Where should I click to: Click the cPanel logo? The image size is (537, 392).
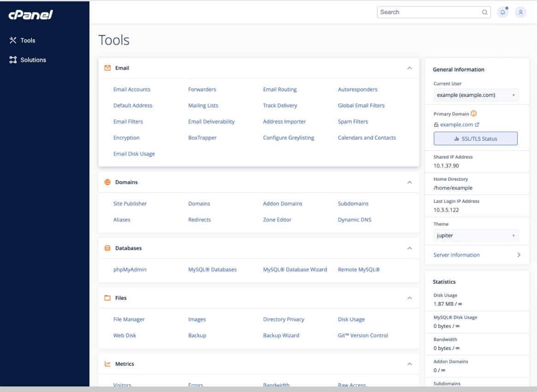click(x=30, y=14)
